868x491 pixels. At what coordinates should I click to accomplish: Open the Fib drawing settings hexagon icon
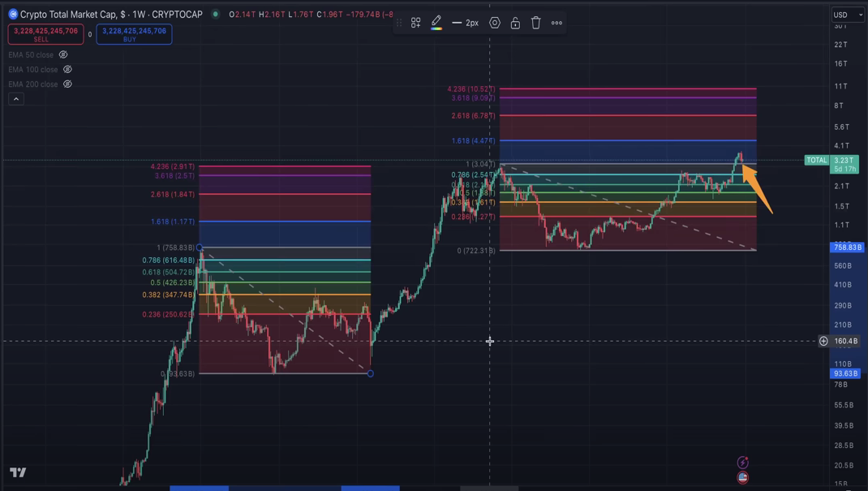coord(495,23)
